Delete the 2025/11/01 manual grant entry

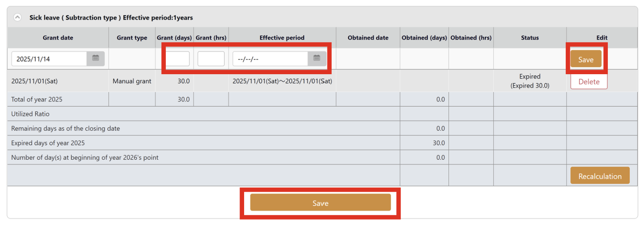(x=588, y=82)
